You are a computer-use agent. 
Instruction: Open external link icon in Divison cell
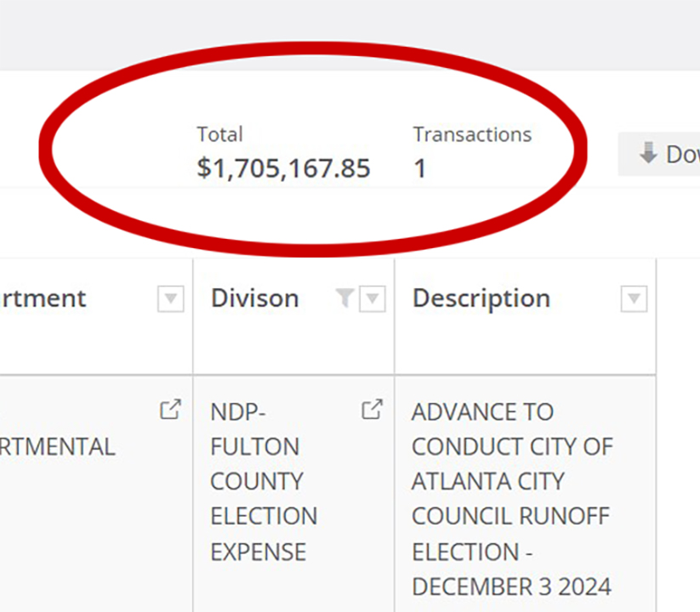tap(372, 410)
